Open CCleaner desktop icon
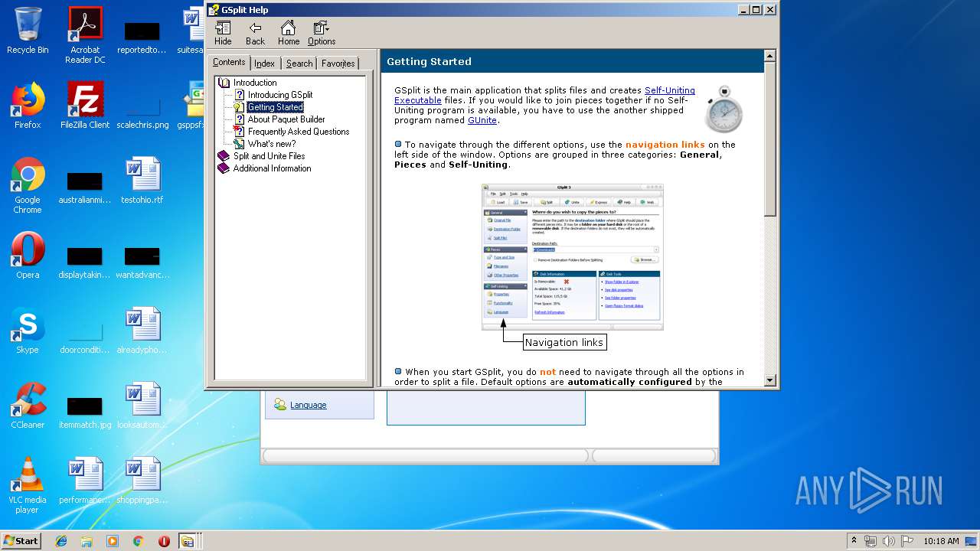 click(28, 406)
